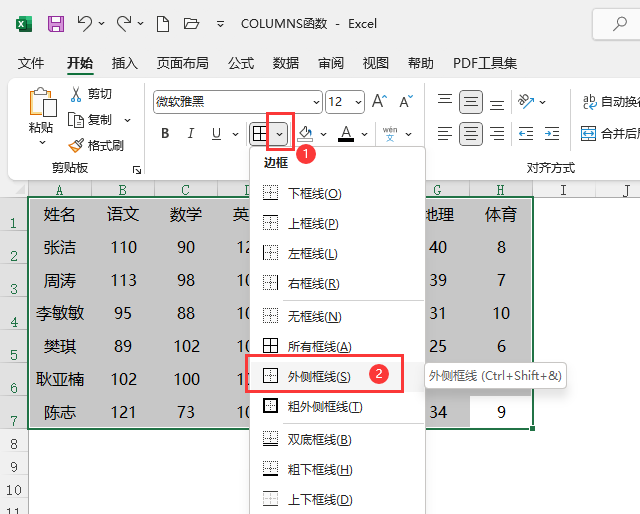Switch to the 页面布局 tab
Viewport: 640px width, 514px height.
(183, 63)
